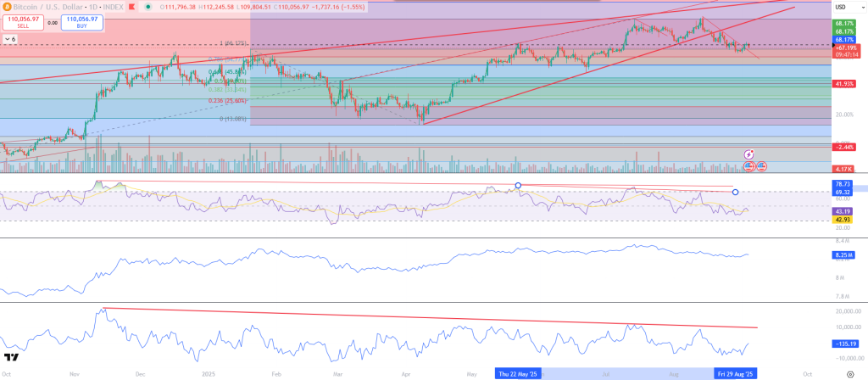Click the rightmost US flag event icon
This screenshot has height=380, width=868.
click(762, 165)
